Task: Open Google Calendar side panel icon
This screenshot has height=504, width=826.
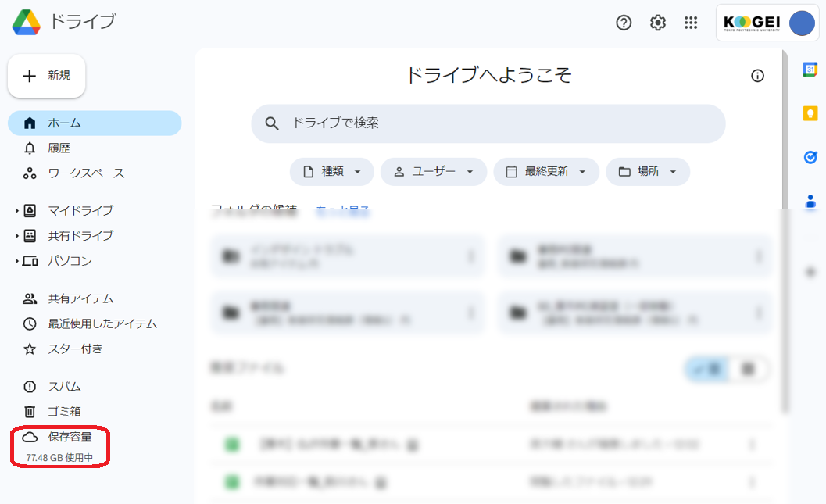Action: [810, 69]
